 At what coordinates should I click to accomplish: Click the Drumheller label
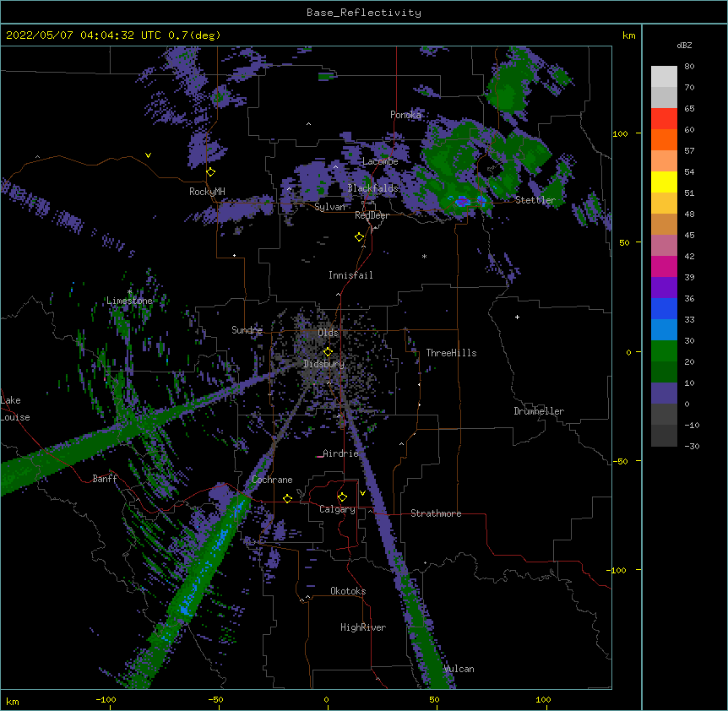click(539, 411)
